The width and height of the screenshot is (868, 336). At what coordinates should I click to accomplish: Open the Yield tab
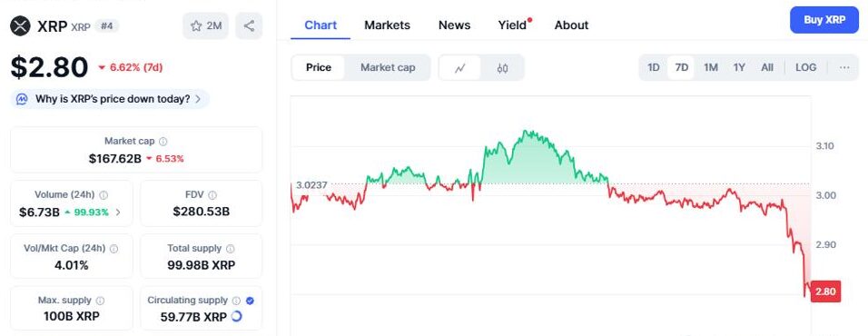click(513, 25)
